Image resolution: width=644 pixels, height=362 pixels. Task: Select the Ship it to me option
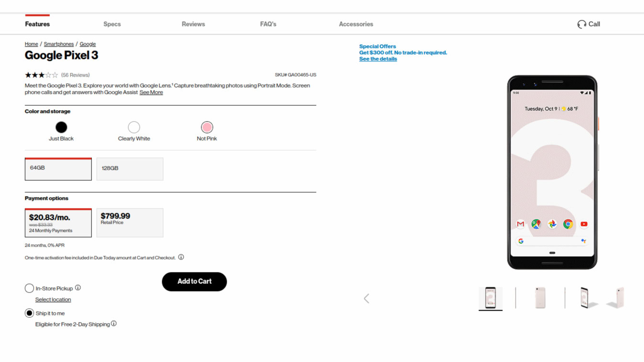[x=29, y=313]
